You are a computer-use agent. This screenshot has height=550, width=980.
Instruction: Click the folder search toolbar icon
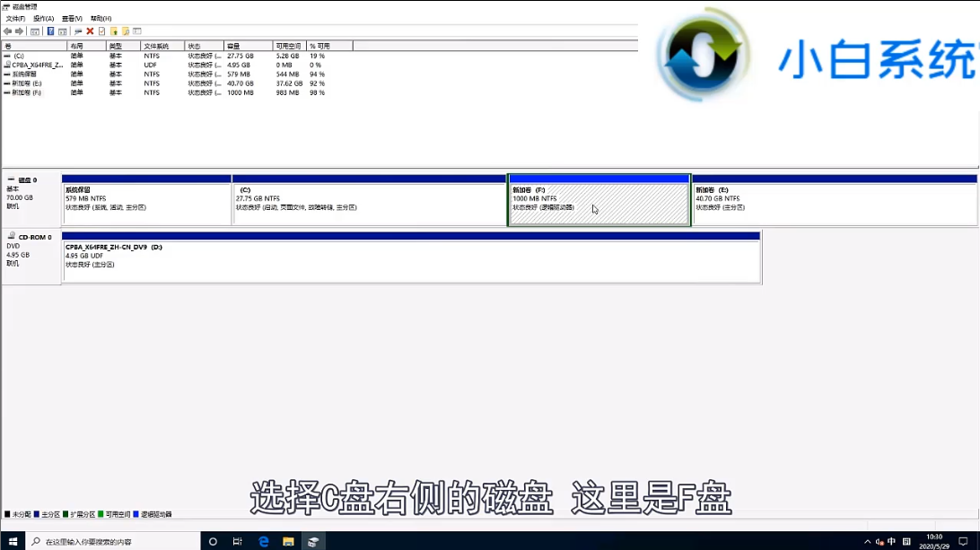(126, 31)
